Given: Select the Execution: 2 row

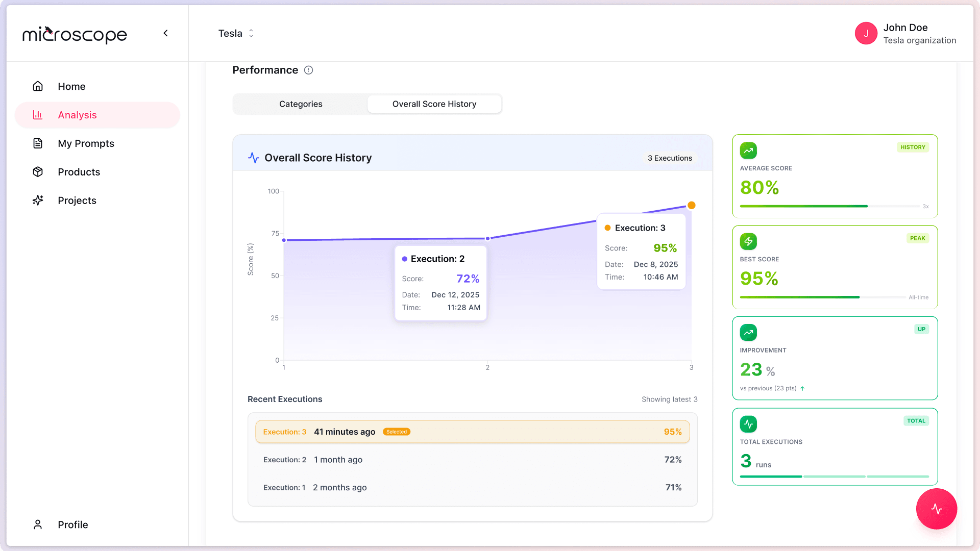Looking at the screenshot, I should tap(472, 460).
